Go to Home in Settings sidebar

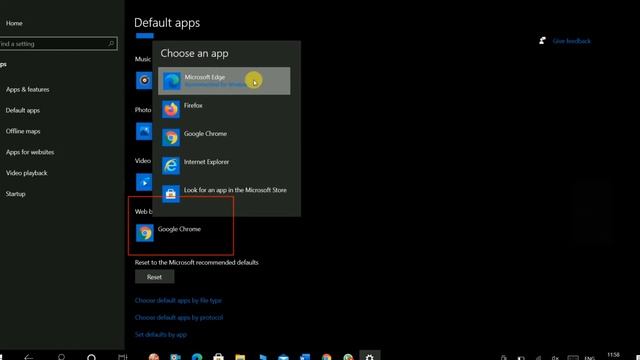click(14, 23)
